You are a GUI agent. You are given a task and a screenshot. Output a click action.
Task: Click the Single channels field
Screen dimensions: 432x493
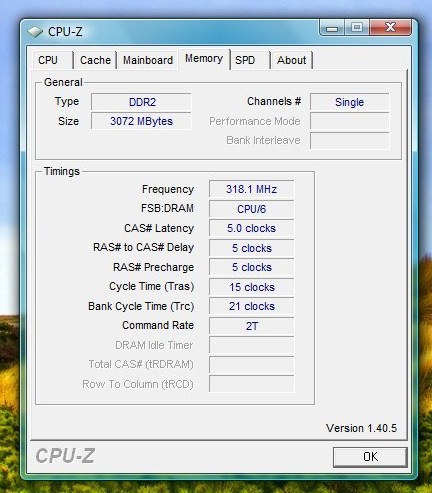point(349,102)
